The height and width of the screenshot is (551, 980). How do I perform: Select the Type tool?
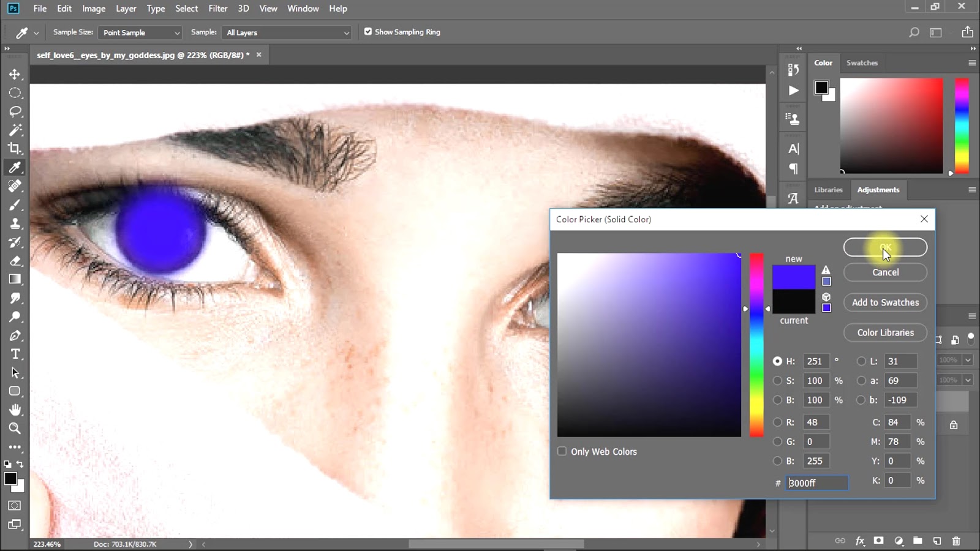15,354
